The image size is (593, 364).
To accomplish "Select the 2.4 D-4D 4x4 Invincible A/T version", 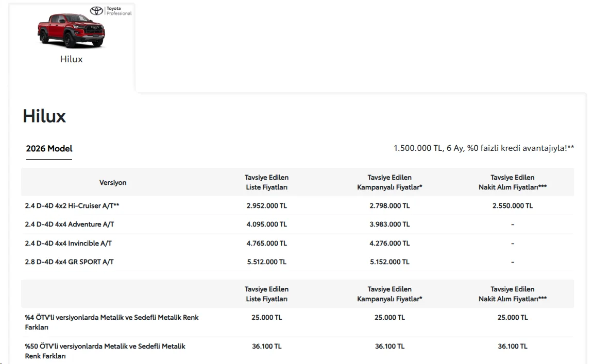I will (69, 243).
